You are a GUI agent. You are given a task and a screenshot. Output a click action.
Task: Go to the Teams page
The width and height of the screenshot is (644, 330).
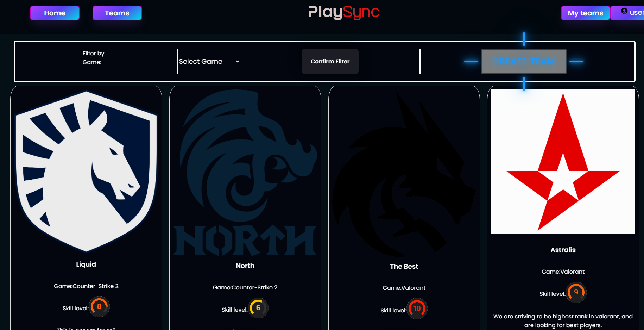[x=117, y=13]
